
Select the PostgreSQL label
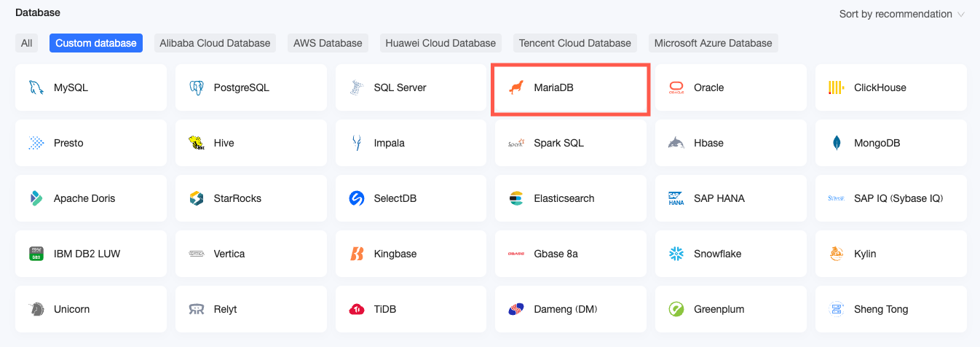pos(242,87)
